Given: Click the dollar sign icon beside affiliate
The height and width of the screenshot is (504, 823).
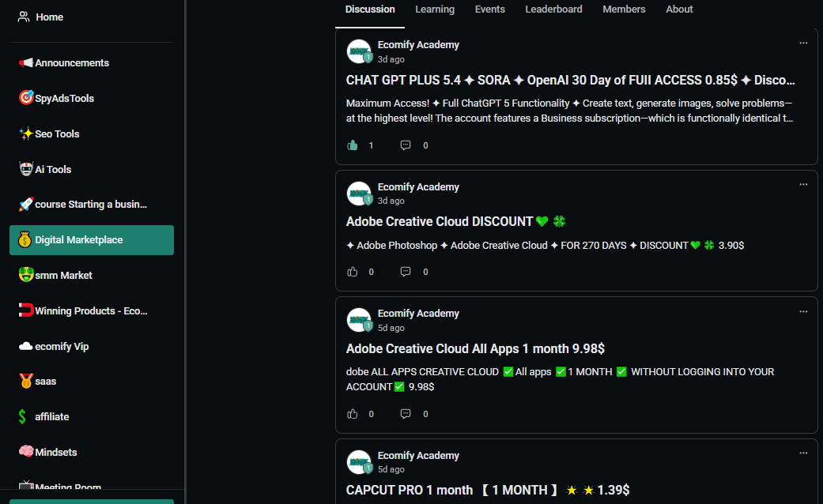Looking at the screenshot, I should point(22,416).
